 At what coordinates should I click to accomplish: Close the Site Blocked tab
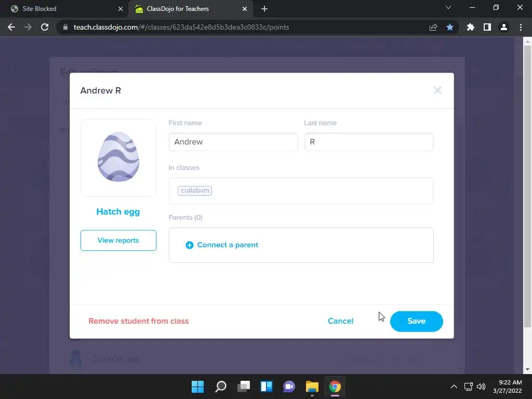pyautogui.click(x=121, y=9)
